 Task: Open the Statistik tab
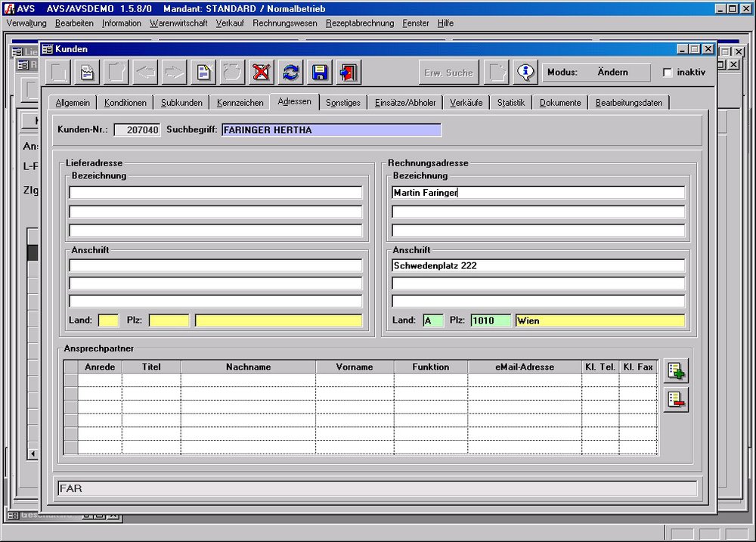coord(510,103)
